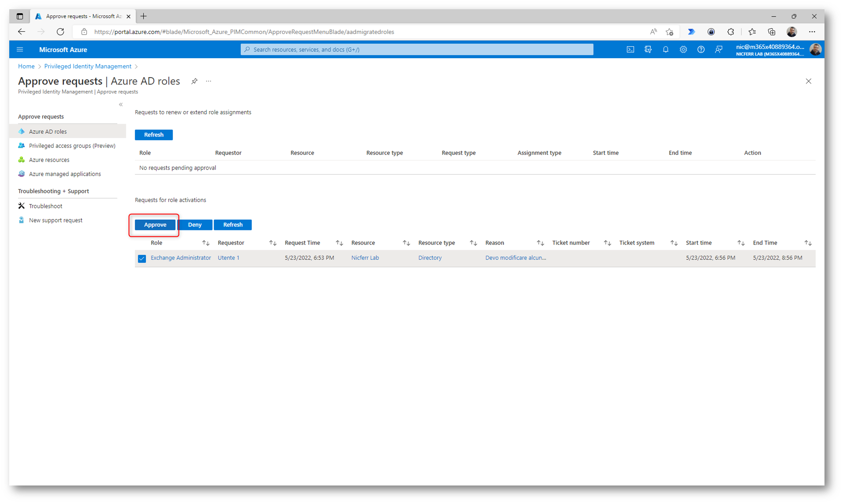View site information lock icon
Viewport: 843px width, 504px height.
[84, 32]
